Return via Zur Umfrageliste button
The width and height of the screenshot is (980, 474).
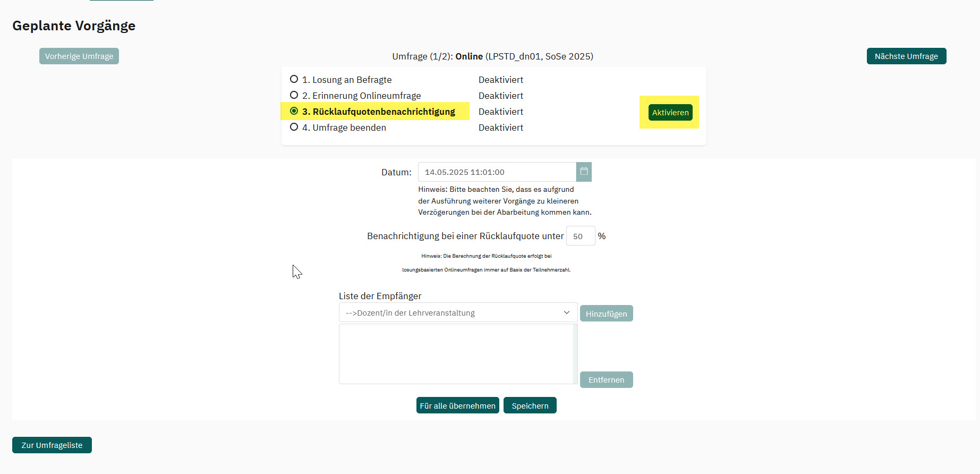(52, 445)
